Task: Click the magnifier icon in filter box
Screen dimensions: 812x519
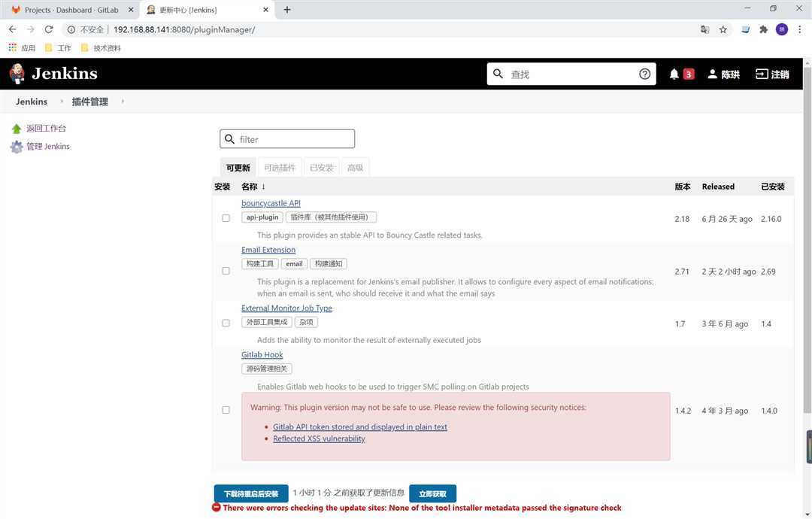Action: pyautogui.click(x=230, y=139)
